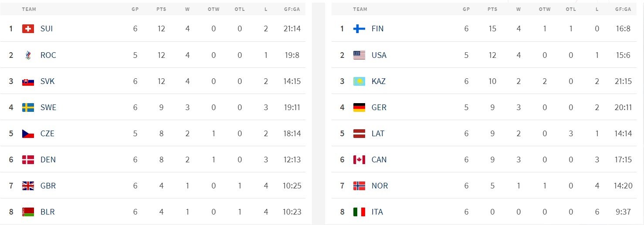The width and height of the screenshot is (644, 225).
Task: Click the ROC team emblem icon
Action: [28, 55]
